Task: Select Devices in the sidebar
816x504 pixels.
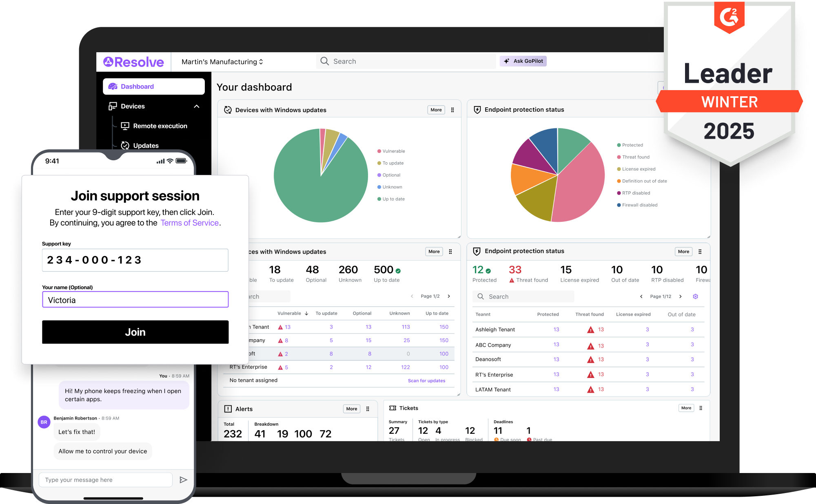Action: point(132,106)
